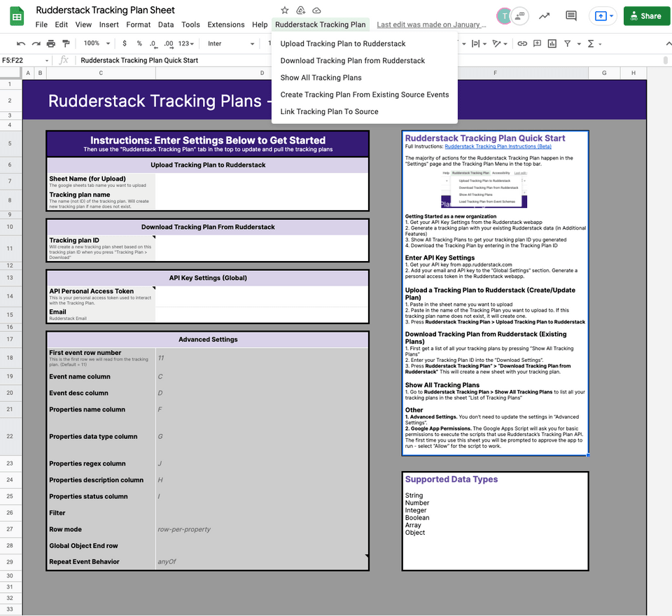Open the Edit menu
This screenshot has width=672, height=616.
point(62,24)
